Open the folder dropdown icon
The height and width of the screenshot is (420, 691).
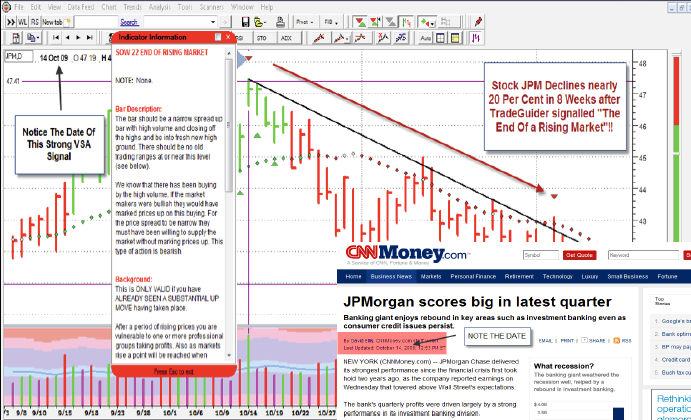[x=260, y=22]
